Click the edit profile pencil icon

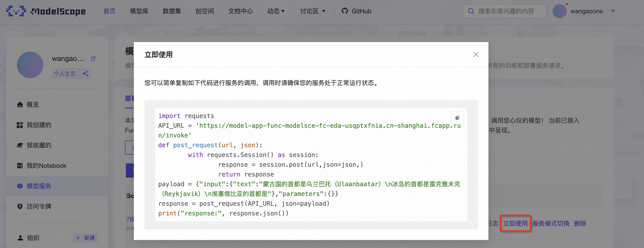pos(93,58)
